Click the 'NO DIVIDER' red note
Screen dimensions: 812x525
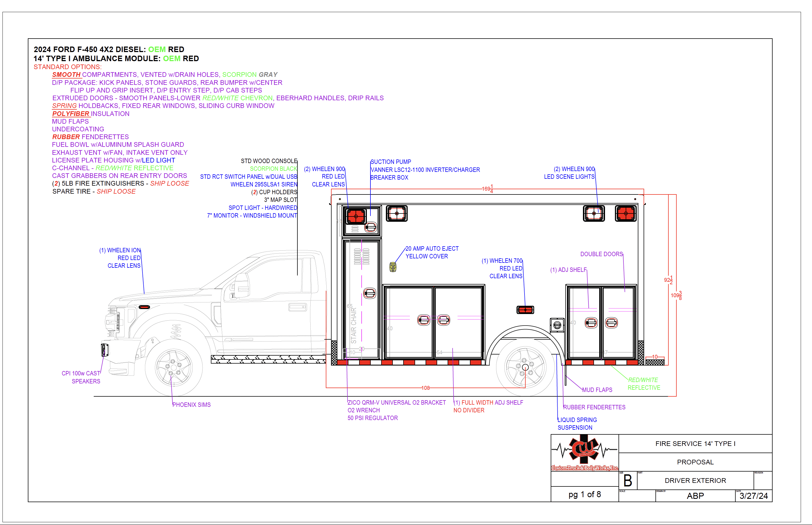coord(469,410)
